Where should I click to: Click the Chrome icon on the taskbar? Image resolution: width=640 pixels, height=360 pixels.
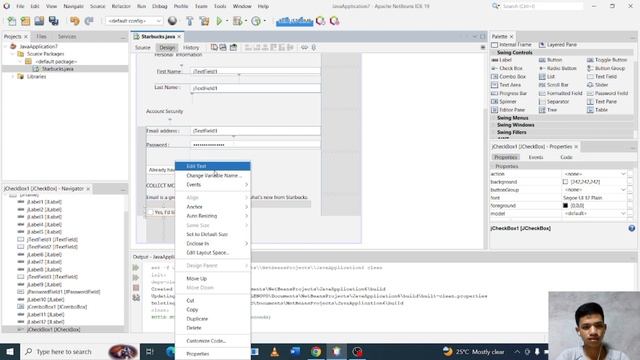point(316,351)
